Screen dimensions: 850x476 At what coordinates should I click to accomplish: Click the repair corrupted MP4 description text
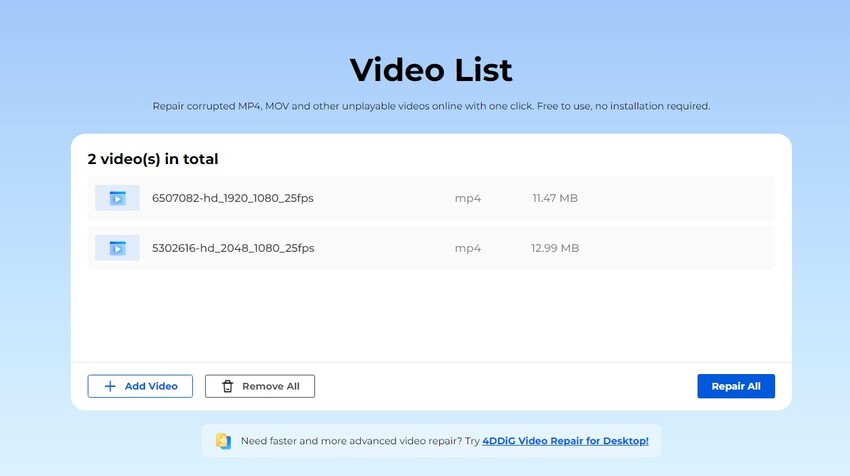click(431, 106)
